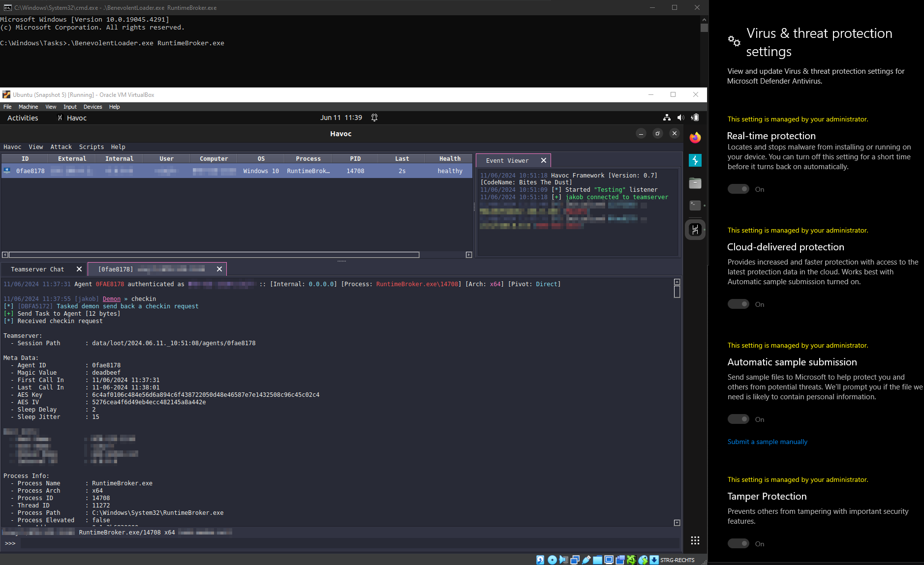Close the Event Viewer tab
Image resolution: width=924 pixels, height=565 pixels.
[x=544, y=161]
